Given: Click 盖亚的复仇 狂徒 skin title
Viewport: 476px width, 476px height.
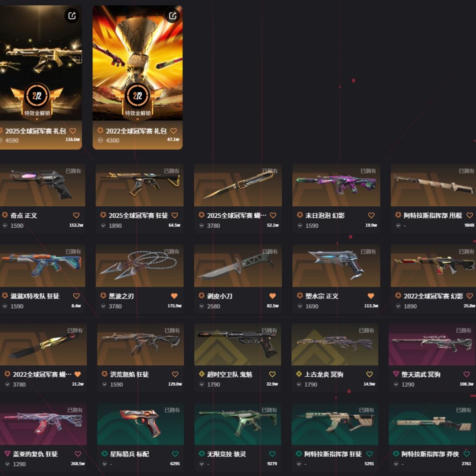Looking at the screenshot, I should 35,454.
